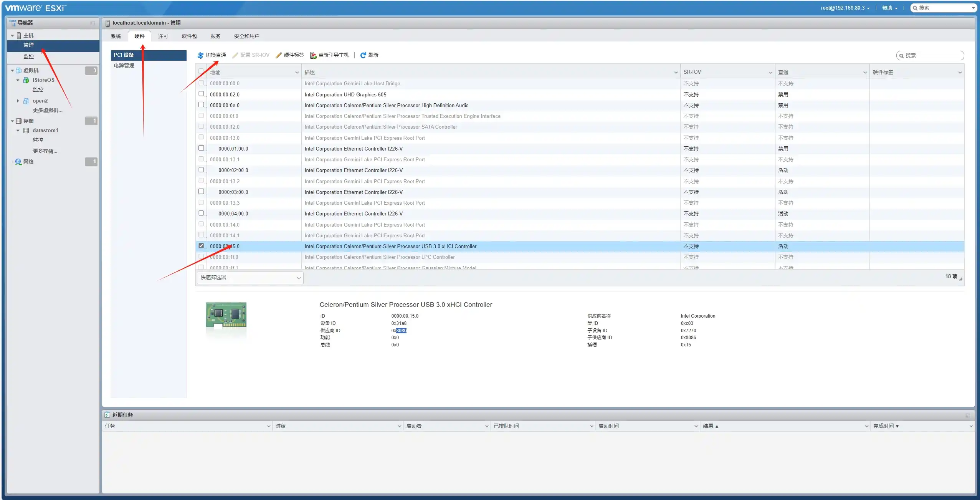Collapse the host (主机) tree node

pyautogui.click(x=12, y=36)
